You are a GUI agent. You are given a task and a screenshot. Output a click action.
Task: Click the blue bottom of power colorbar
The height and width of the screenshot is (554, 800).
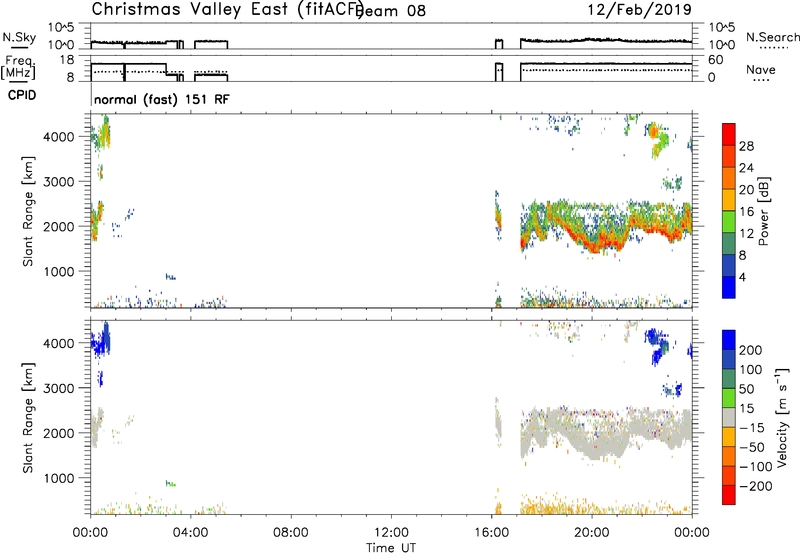(x=729, y=288)
